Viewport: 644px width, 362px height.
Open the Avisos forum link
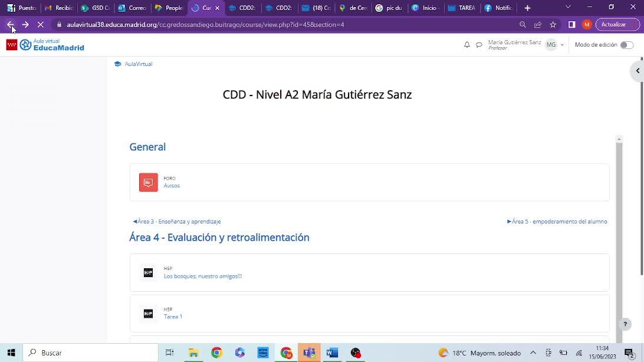pos(172,186)
